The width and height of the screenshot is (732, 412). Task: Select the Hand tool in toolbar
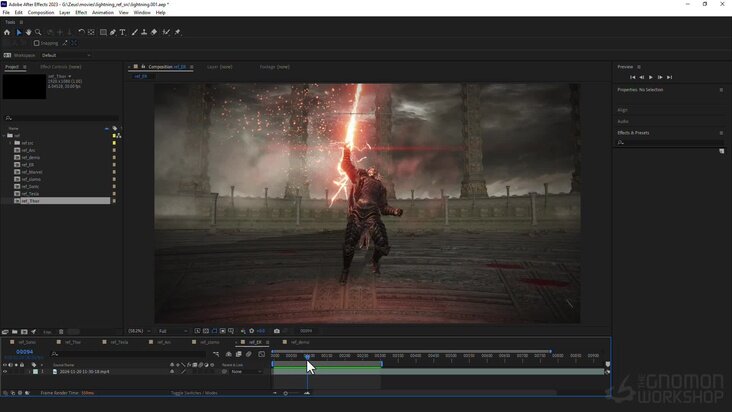28,32
